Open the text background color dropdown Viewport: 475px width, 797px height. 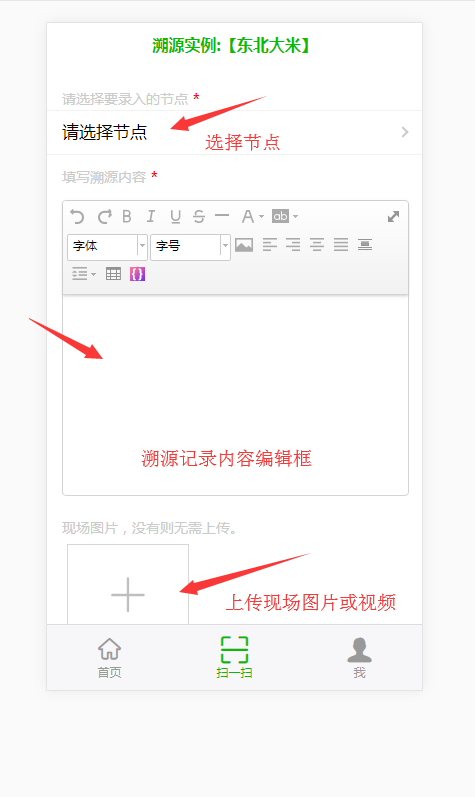point(284,217)
